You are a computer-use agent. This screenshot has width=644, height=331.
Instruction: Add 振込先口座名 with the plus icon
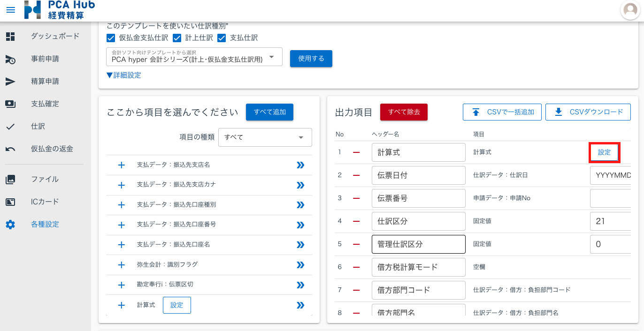121,245
